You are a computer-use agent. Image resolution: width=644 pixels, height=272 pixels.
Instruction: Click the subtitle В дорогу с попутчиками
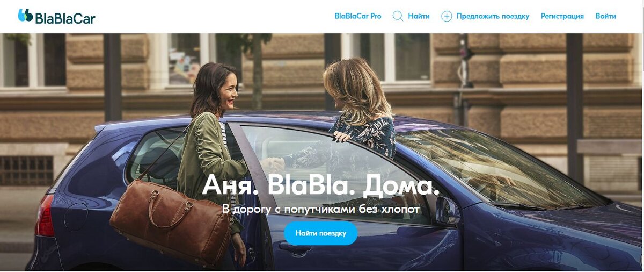click(x=320, y=209)
